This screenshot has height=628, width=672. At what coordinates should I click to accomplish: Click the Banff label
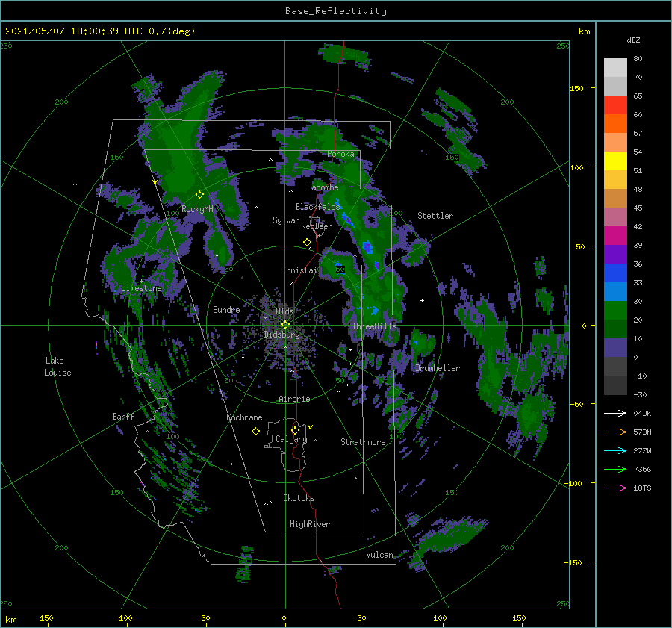[123, 416]
